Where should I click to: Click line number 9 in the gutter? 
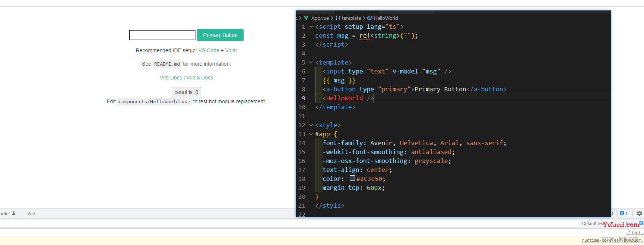click(x=303, y=98)
